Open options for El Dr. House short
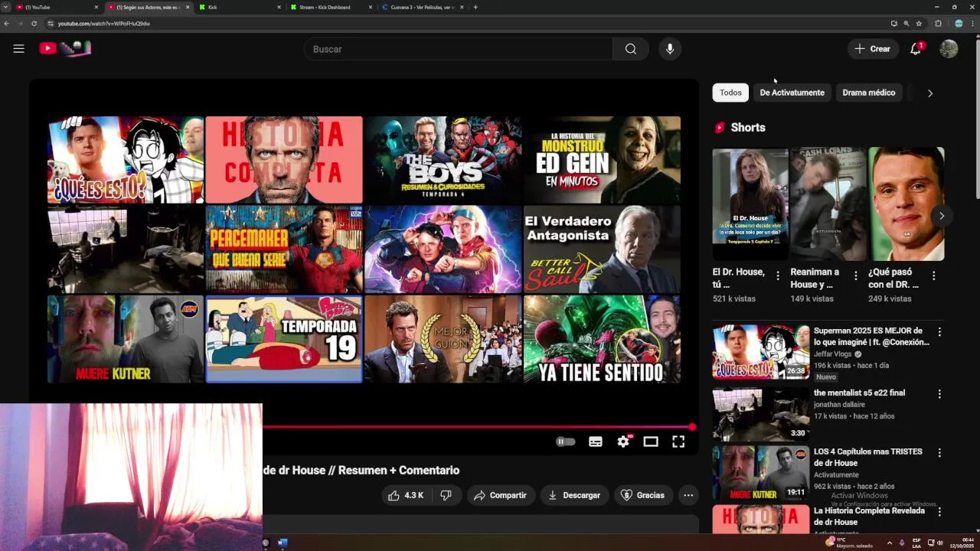Screen dimensions: 980x551 (778, 275)
